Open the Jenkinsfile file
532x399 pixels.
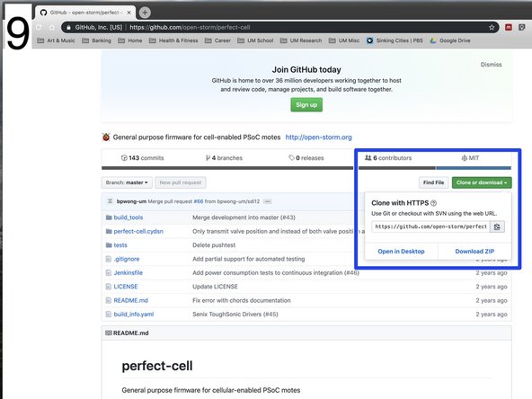[x=129, y=273]
